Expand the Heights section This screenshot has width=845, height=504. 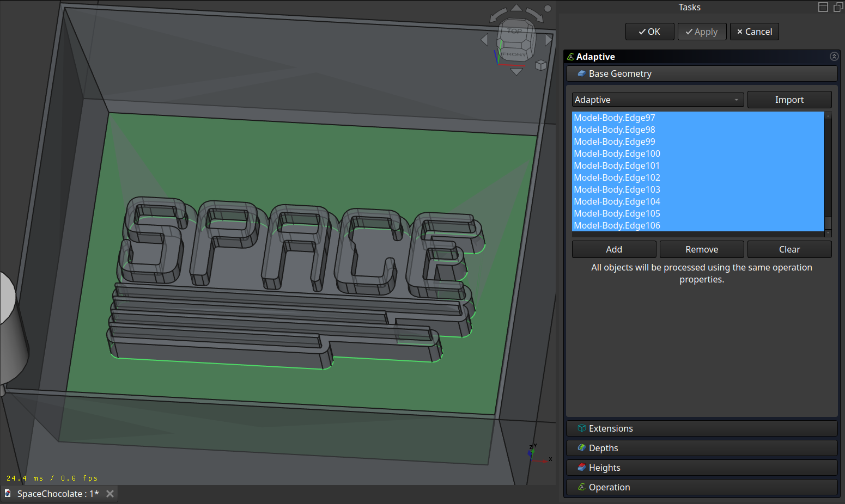tap(702, 468)
